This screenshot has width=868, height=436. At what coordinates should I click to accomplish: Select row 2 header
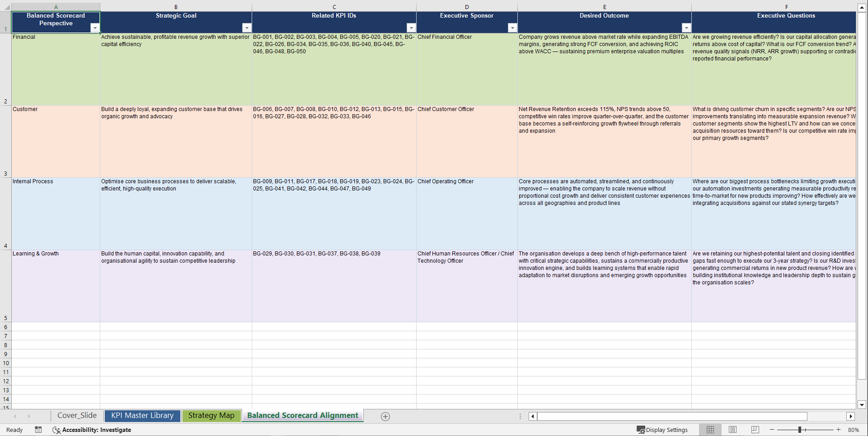pyautogui.click(x=5, y=70)
